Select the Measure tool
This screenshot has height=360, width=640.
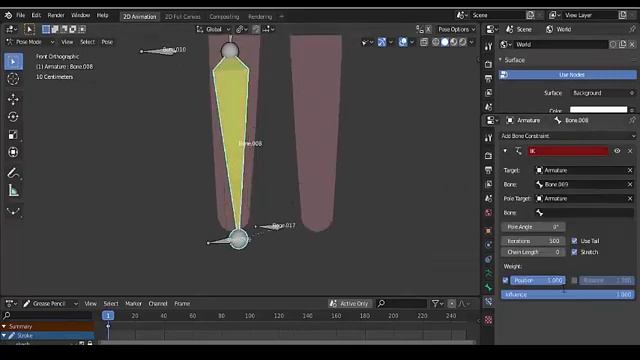tap(13, 191)
